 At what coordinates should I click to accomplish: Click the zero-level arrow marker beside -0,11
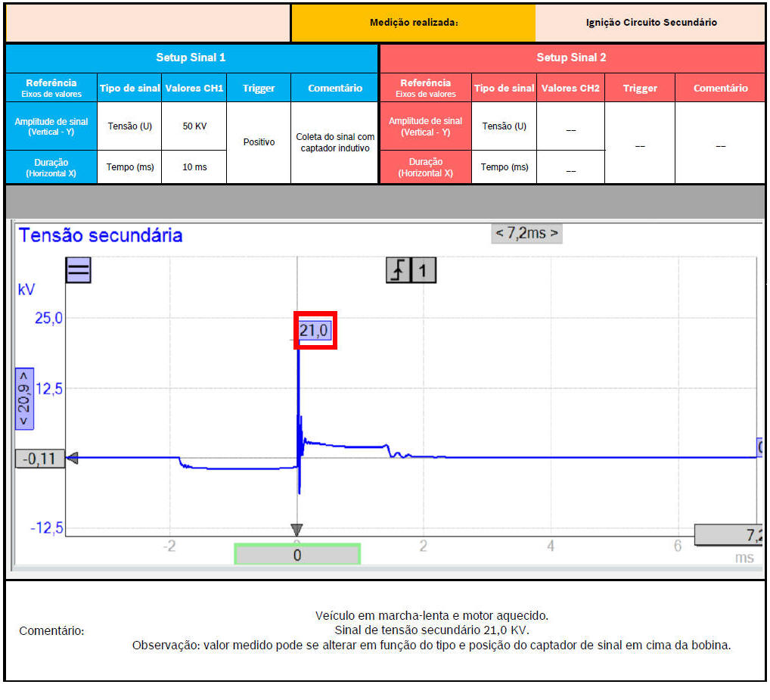(73, 458)
